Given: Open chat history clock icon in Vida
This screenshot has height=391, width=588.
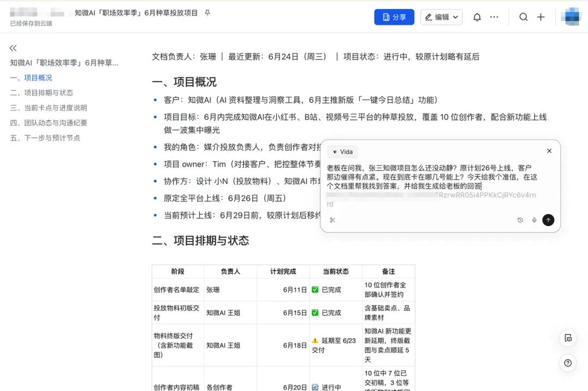Looking at the screenshot, I should [520, 220].
